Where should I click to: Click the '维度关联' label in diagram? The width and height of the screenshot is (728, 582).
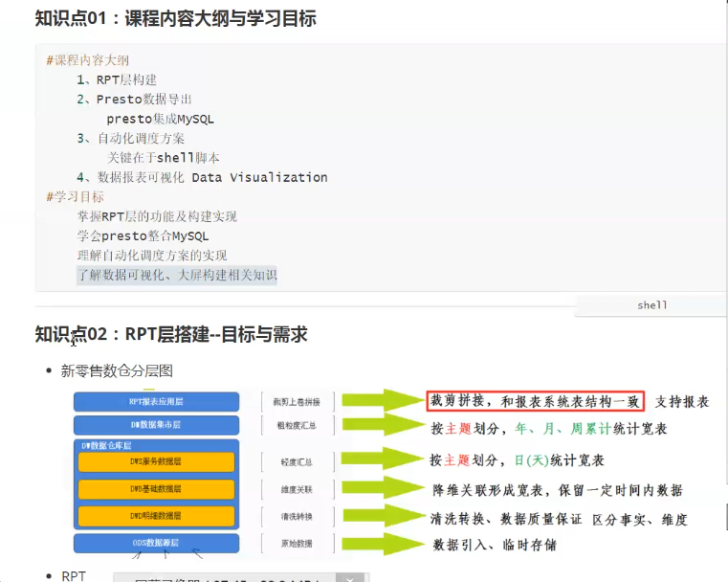coord(297,489)
